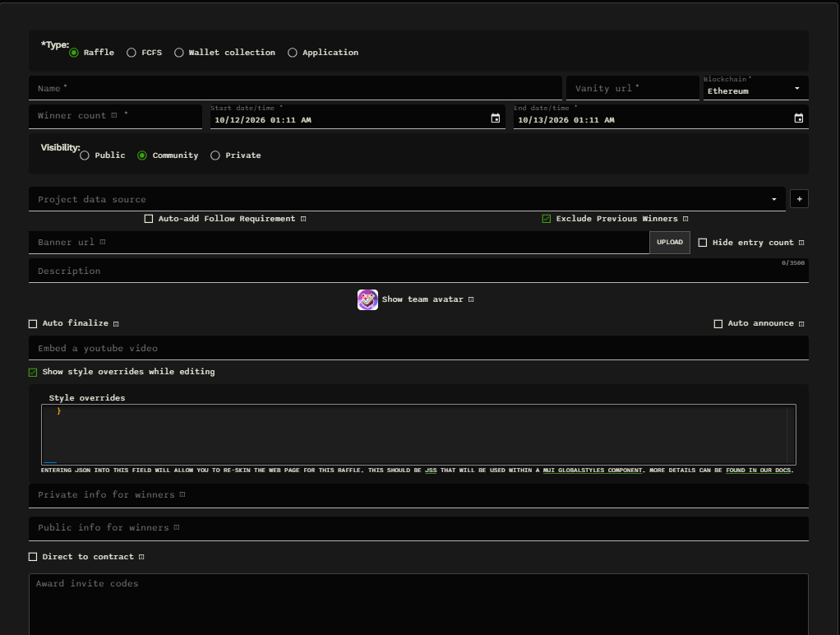Open info icon for Exclude Previous Winners
This screenshot has width=840, height=635.
[685, 219]
